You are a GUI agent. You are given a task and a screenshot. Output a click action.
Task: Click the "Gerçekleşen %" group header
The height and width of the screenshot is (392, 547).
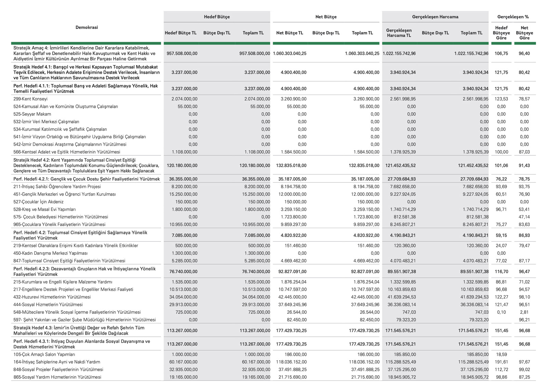[x=513, y=17]
